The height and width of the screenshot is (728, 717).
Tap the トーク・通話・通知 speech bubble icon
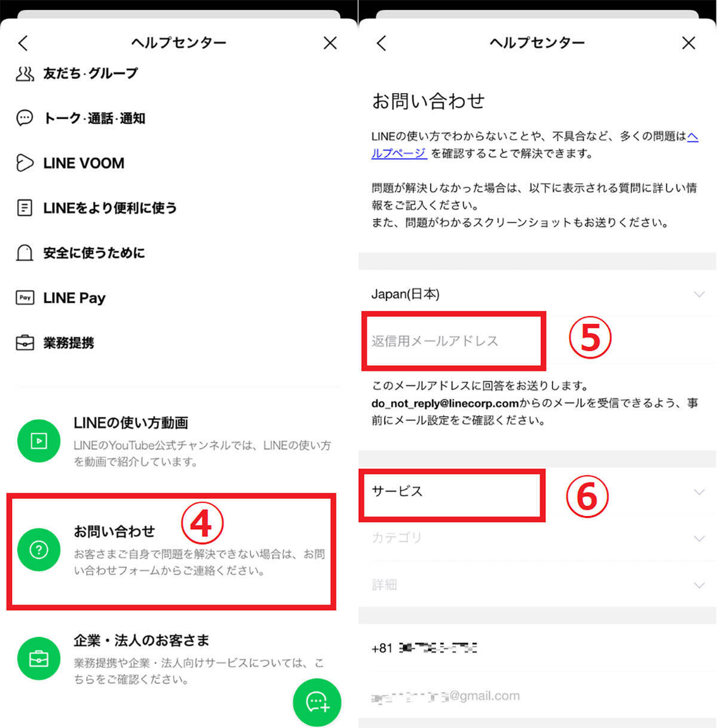click(x=24, y=118)
